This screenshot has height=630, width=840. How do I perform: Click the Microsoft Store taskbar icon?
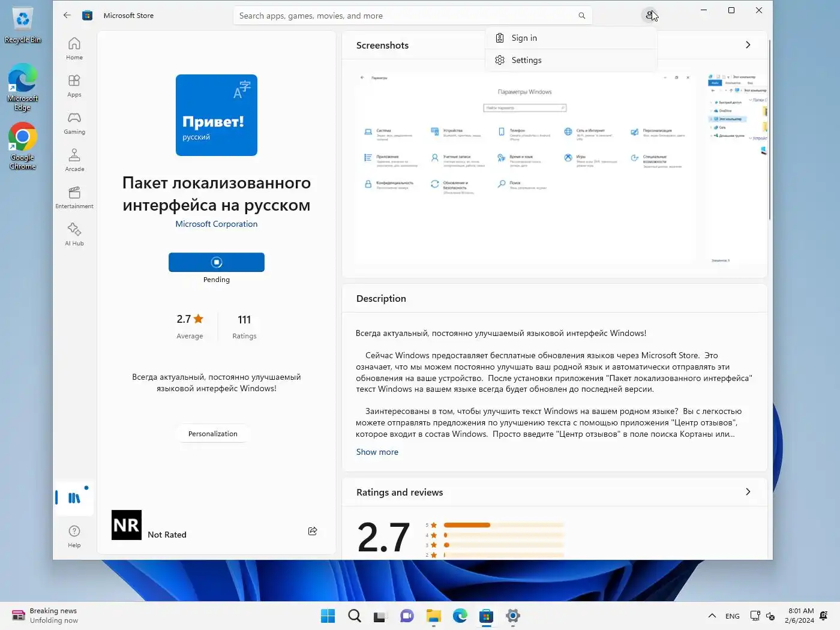(x=487, y=616)
